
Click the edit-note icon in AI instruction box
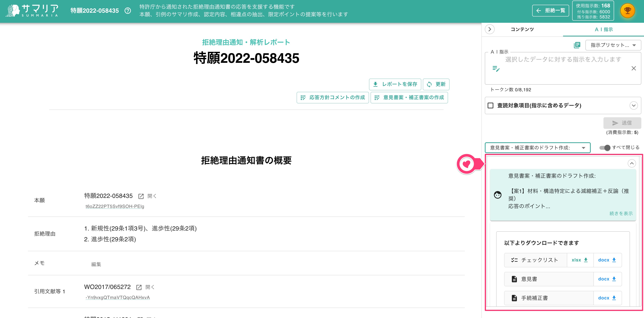pos(496,68)
